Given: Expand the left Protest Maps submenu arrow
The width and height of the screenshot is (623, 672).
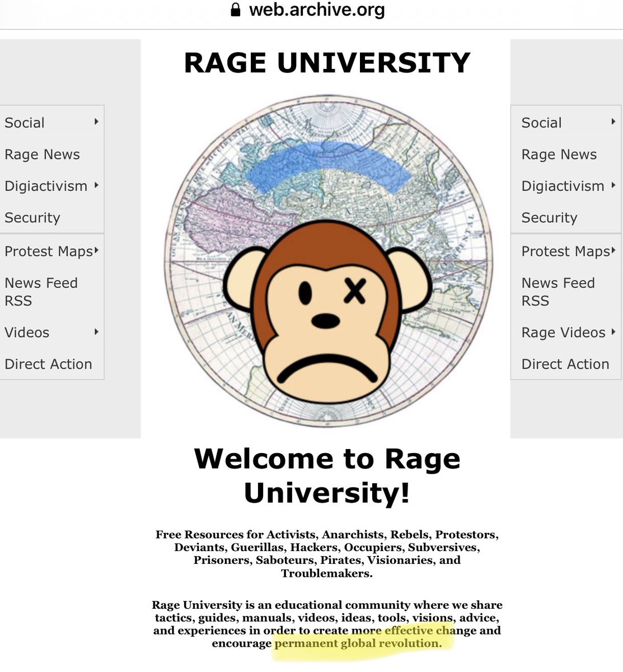Looking at the screenshot, I should click(x=96, y=250).
